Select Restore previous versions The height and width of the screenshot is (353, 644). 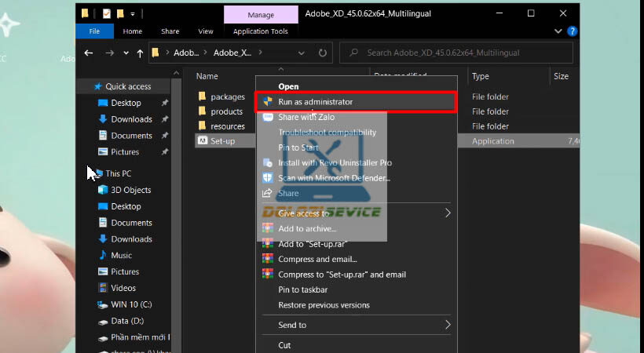tap(356, 305)
